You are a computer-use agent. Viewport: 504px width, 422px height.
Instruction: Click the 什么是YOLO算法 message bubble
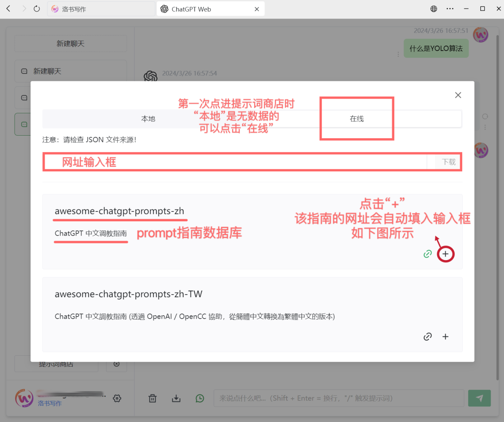[x=436, y=49]
